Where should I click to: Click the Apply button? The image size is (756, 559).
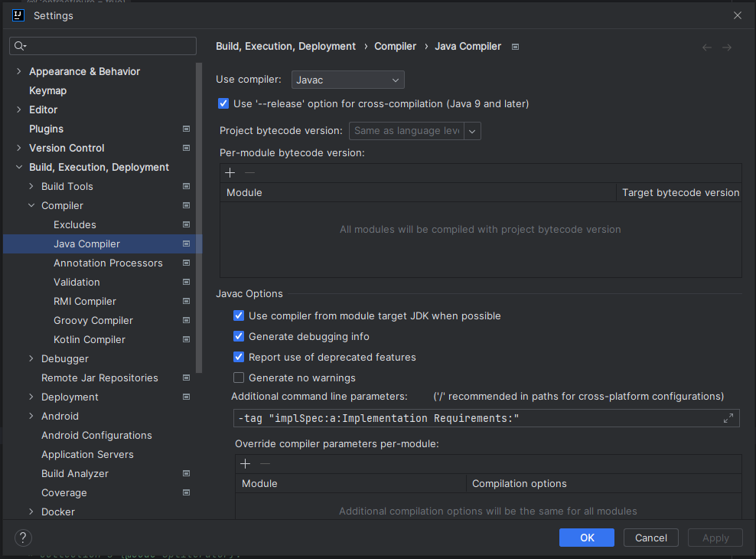coord(715,538)
